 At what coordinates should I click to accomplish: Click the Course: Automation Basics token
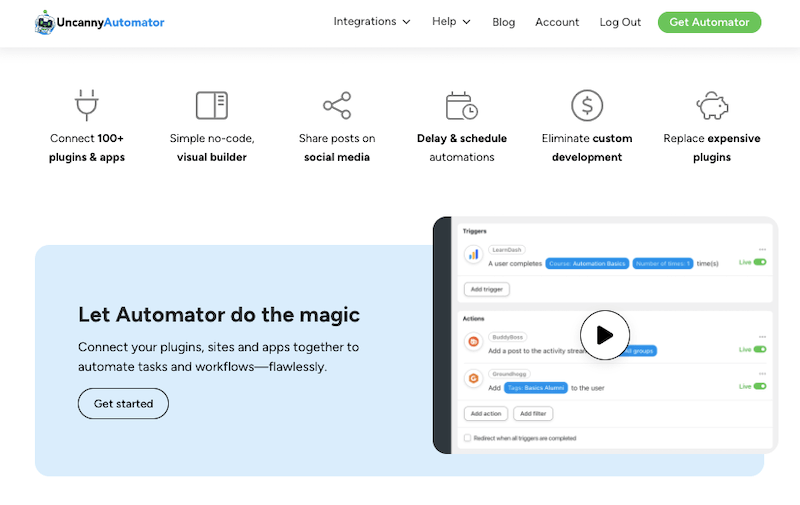point(587,264)
